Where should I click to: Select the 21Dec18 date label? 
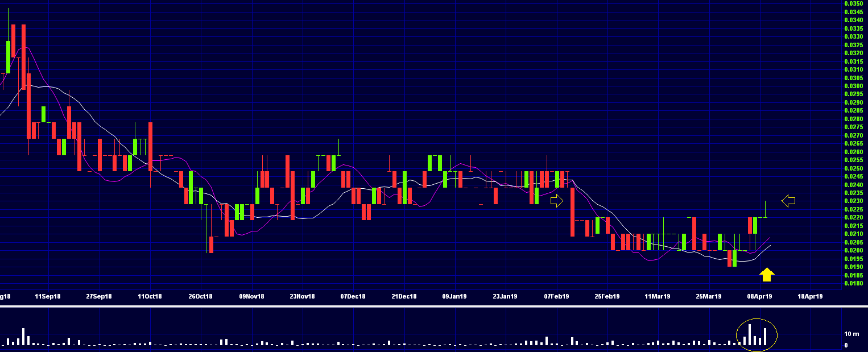coord(404,296)
